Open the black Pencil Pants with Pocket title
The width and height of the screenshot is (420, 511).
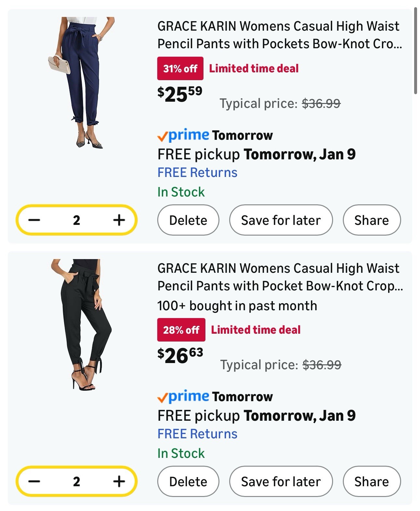point(279,277)
